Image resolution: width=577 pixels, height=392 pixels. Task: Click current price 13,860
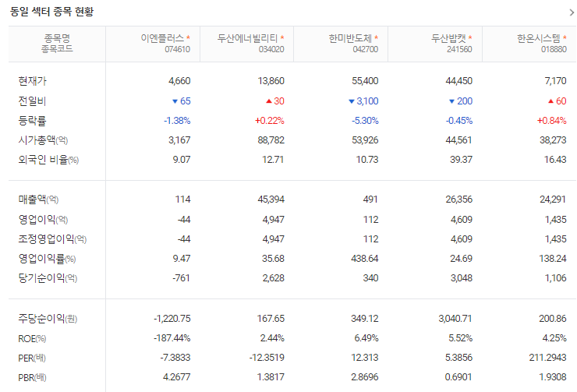[x=271, y=81]
